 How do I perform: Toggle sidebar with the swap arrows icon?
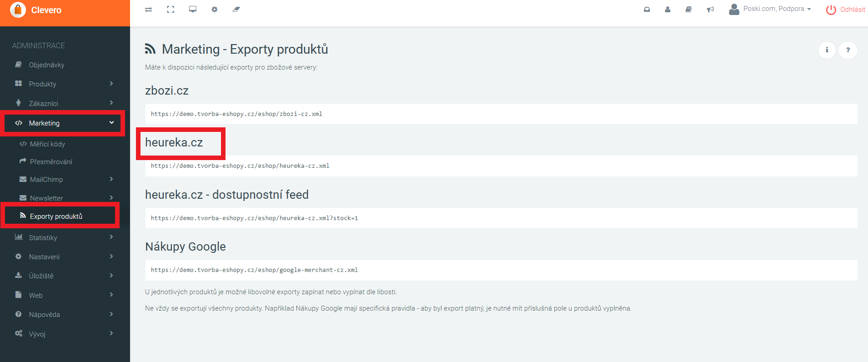[x=148, y=10]
